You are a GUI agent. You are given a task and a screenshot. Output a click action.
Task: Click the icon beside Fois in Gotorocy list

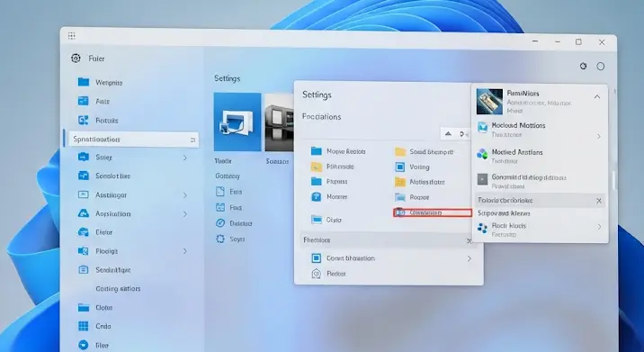pos(220,207)
